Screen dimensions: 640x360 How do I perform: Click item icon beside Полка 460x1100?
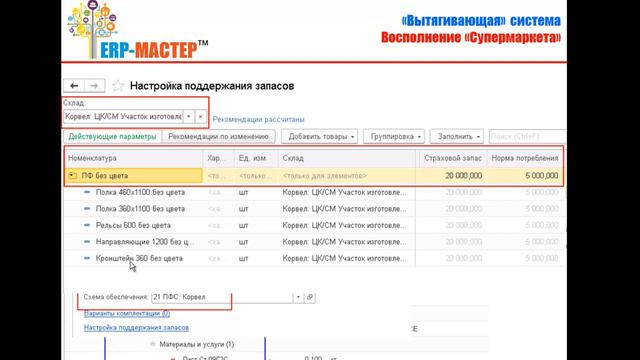pos(87,192)
